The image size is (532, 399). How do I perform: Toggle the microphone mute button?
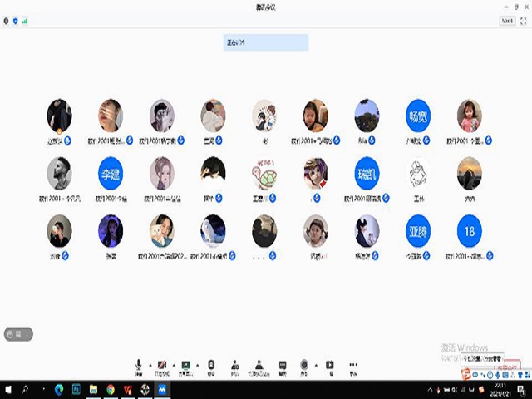(x=139, y=366)
